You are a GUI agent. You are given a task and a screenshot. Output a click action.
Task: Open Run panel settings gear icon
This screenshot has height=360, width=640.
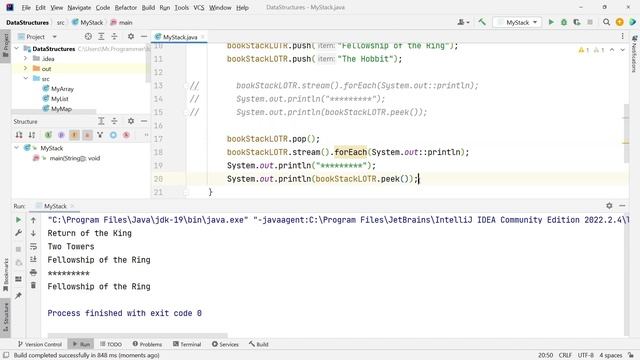point(609,206)
